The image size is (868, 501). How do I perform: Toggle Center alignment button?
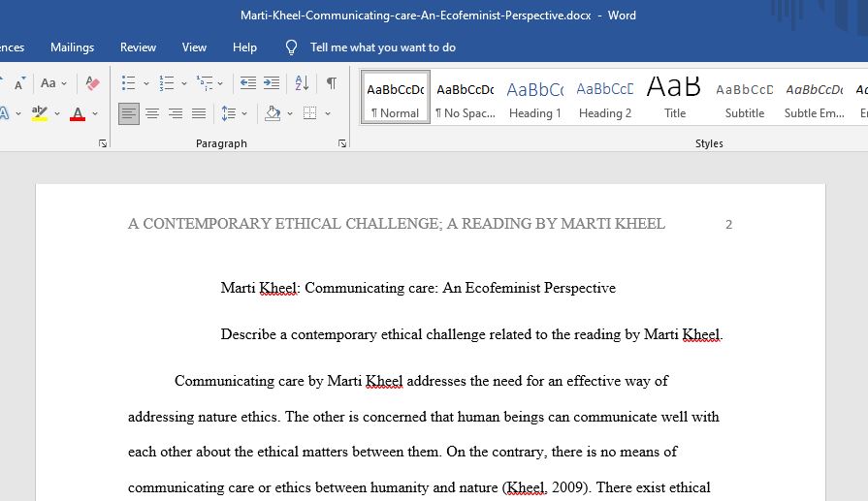(152, 114)
